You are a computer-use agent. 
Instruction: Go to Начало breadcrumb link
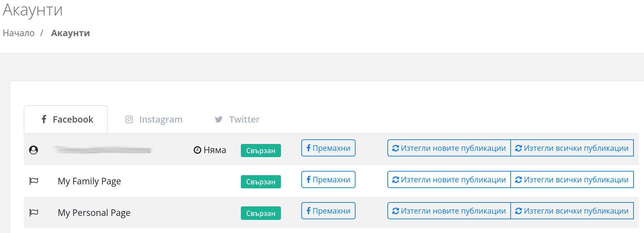tap(19, 33)
